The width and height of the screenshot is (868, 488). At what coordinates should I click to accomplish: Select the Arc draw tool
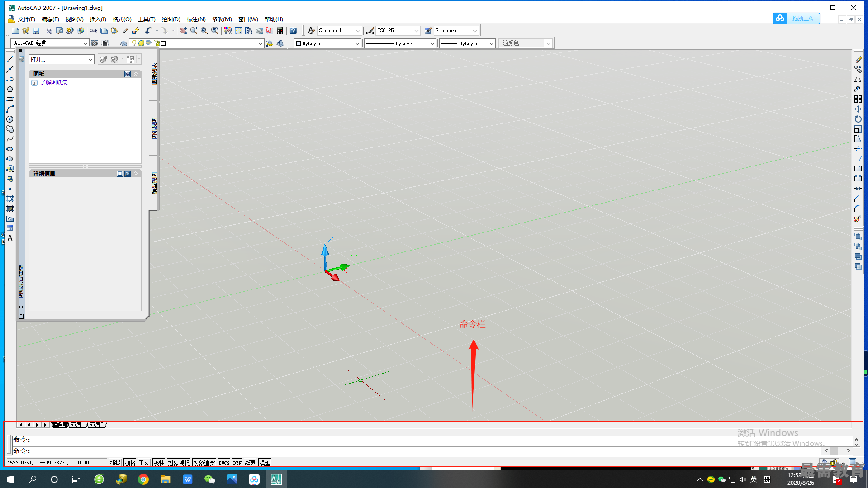[x=10, y=109]
